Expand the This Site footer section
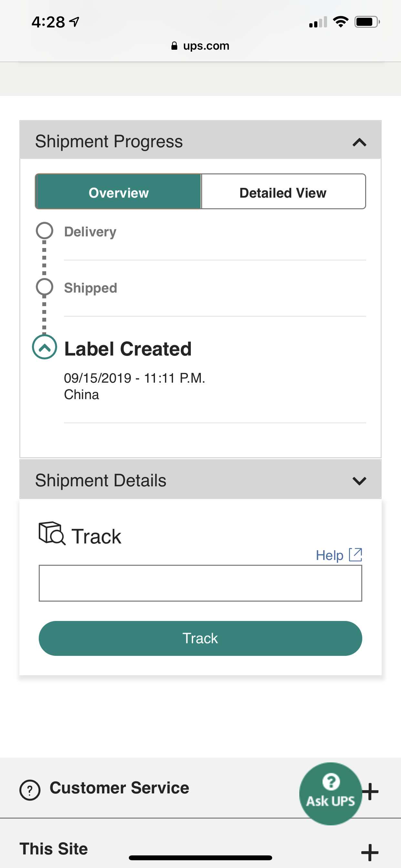The height and width of the screenshot is (868, 401). point(370,852)
